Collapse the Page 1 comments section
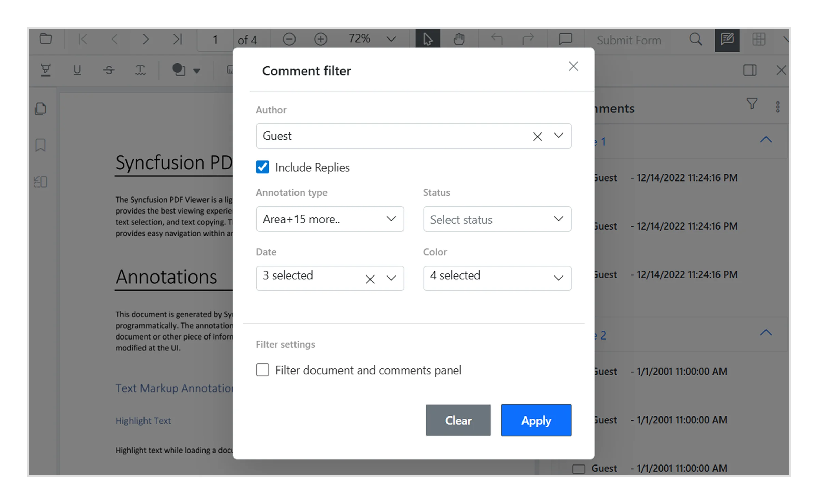This screenshot has height=504, width=818. tap(766, 140)
